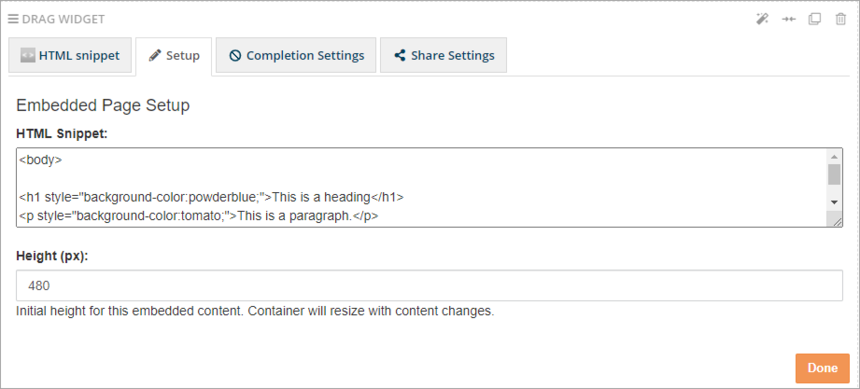860x389 pixels.
Task: Click the magic wand icon in widget header
Action: click(x=762, y=19)
